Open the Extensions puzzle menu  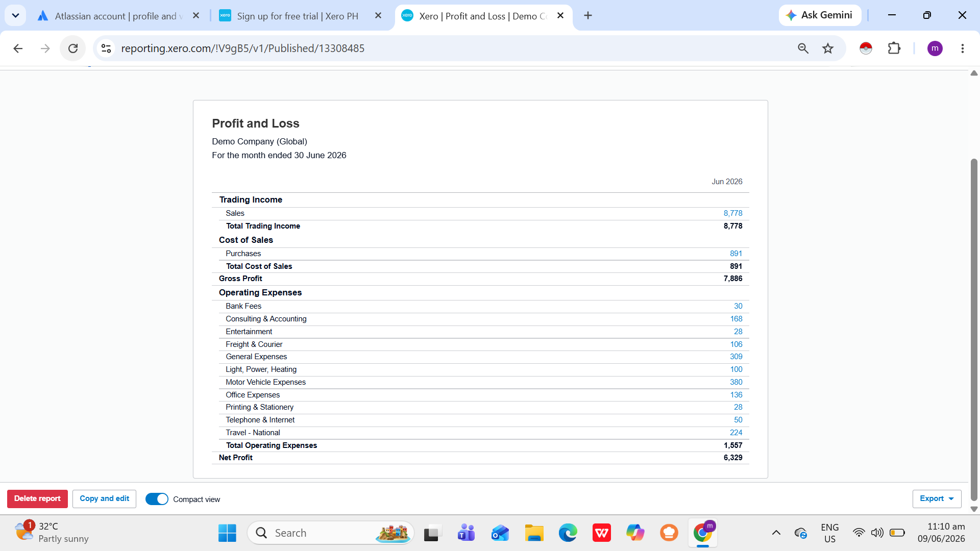[x=894, y=48]
